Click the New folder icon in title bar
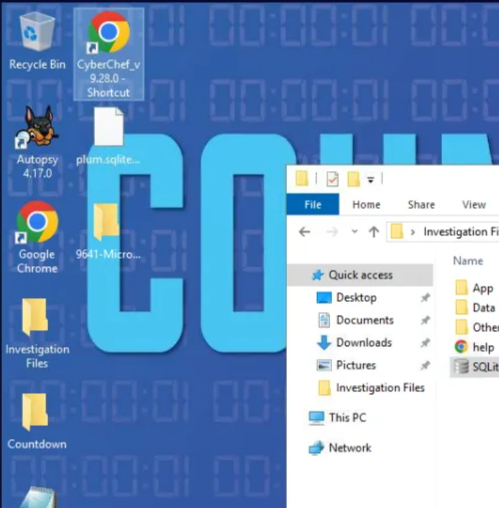Screen dimensions: 499x508 (353, 179)
